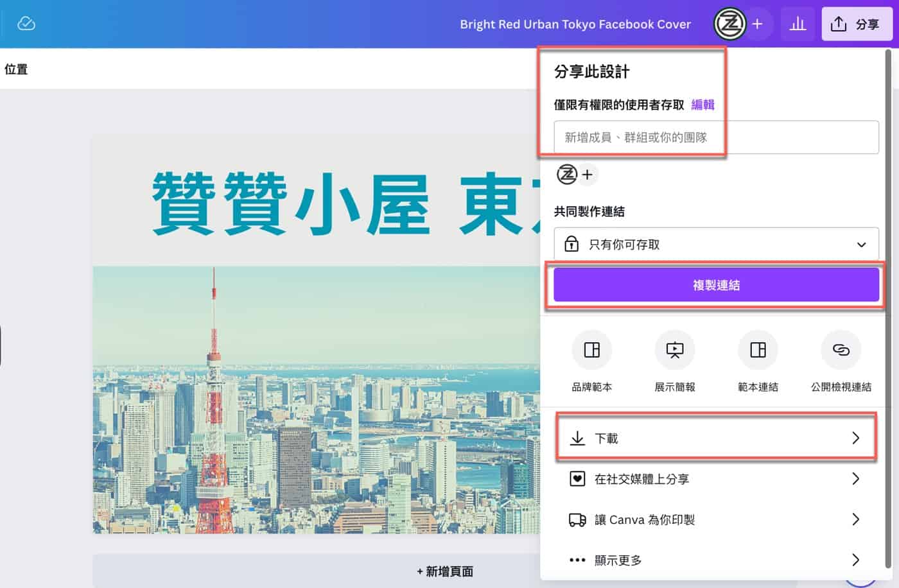
Task: Click the profile avatar in the top bar
Action: (x=729, y=24)
